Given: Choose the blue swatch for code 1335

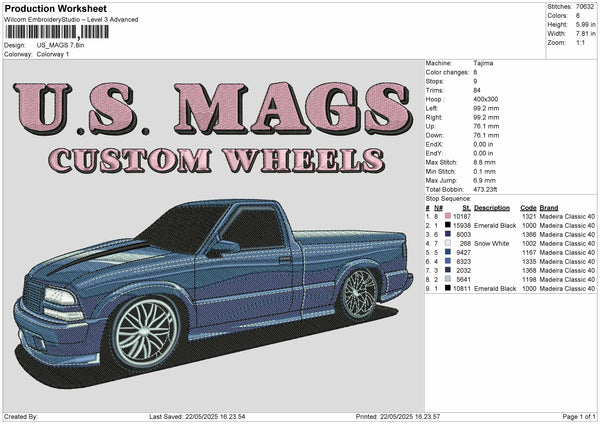Looking at the screenshot, I should [448, 261].
